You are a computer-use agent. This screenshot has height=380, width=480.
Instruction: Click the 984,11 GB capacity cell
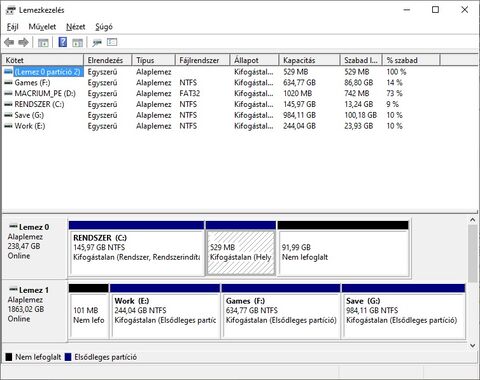point(299,115)
